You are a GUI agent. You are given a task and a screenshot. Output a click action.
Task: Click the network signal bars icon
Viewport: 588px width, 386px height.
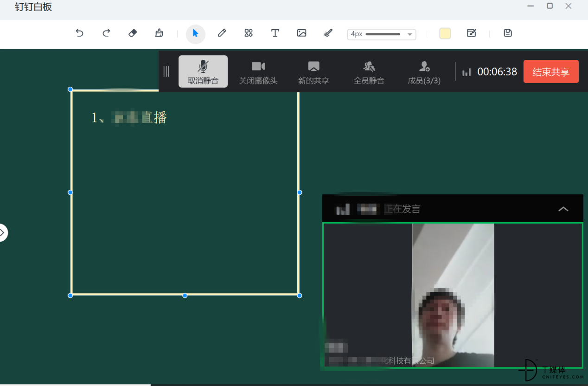click(467, 72)
